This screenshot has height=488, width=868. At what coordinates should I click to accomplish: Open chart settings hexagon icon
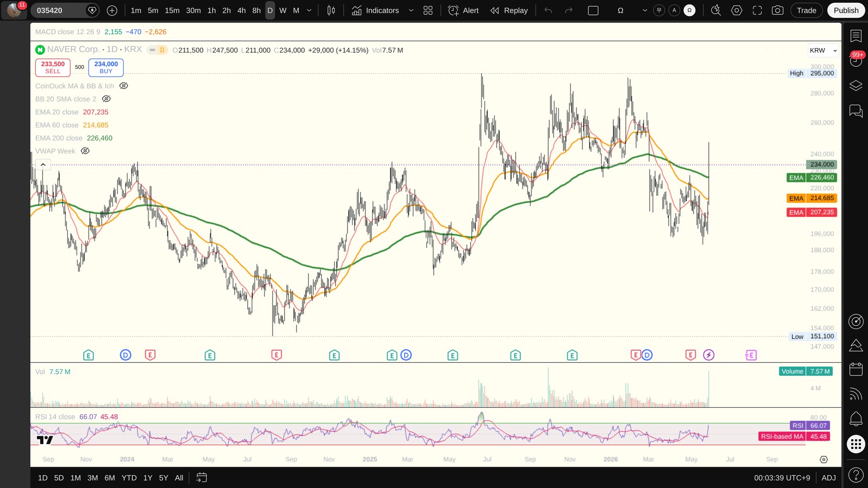(736, 10)
